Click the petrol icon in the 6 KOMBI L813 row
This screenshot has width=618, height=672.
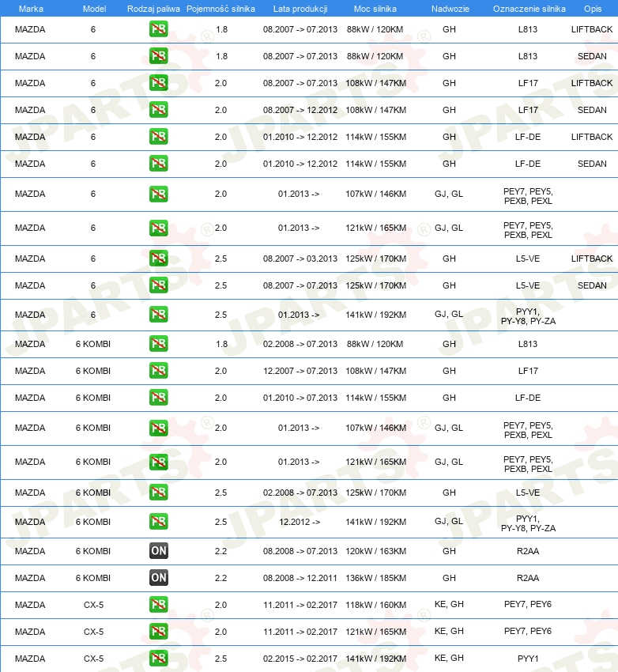159,344
